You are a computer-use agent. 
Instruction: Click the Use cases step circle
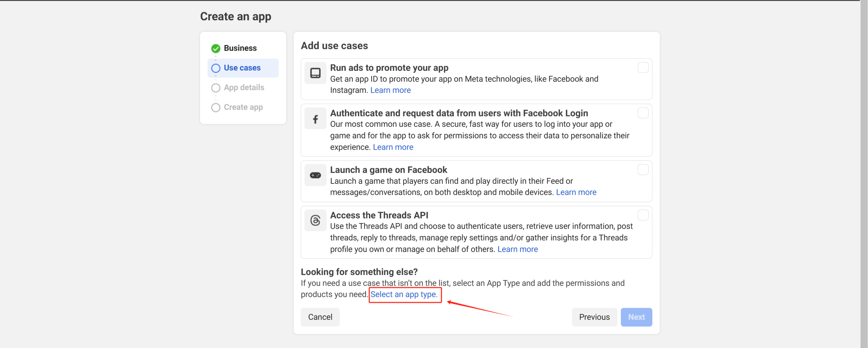click(216, 68)
